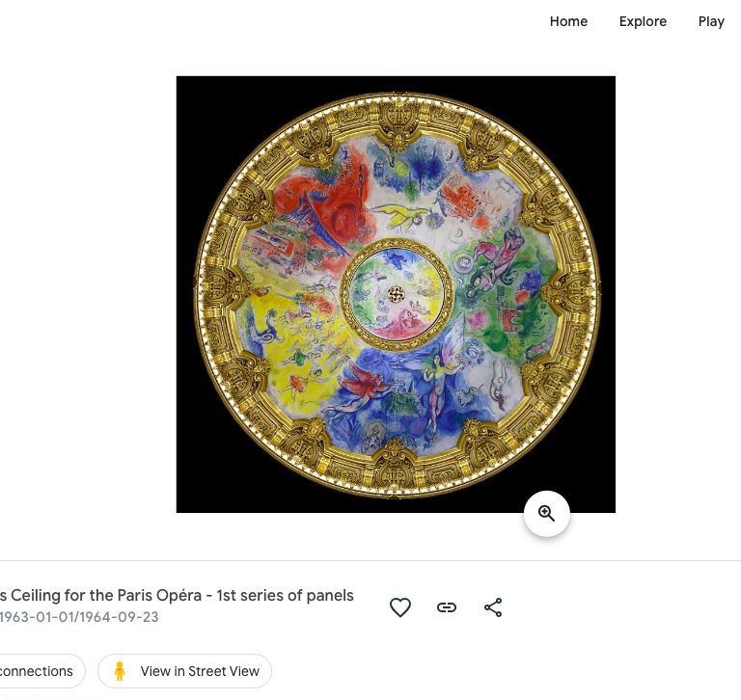Click the yellow pegman Street View icon

click(x=120, y=671)
